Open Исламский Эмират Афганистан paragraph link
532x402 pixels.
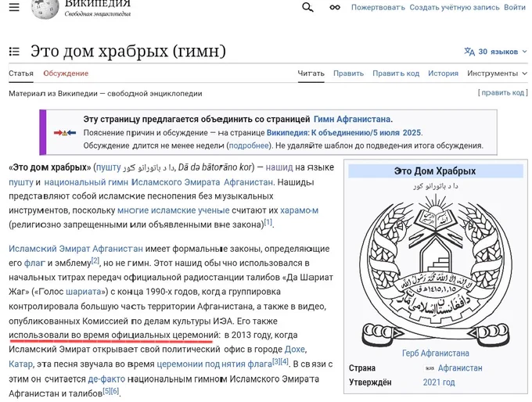pyautogui.click(x=76, y=249)
